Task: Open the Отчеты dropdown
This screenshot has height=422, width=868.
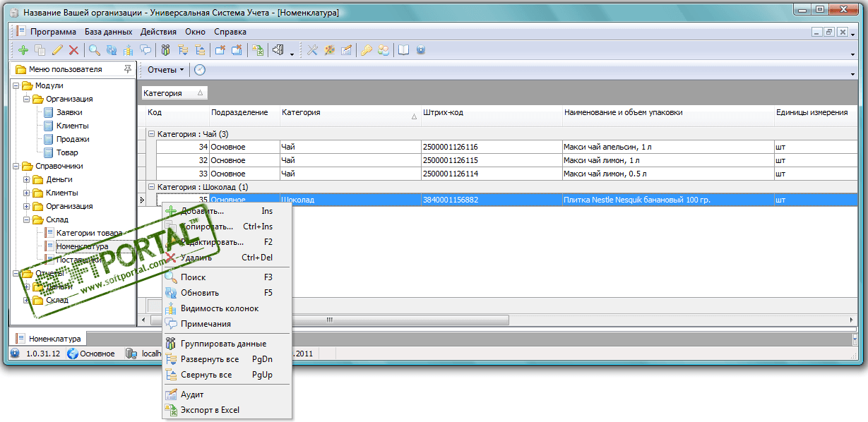Action: [x=165, y=70]
